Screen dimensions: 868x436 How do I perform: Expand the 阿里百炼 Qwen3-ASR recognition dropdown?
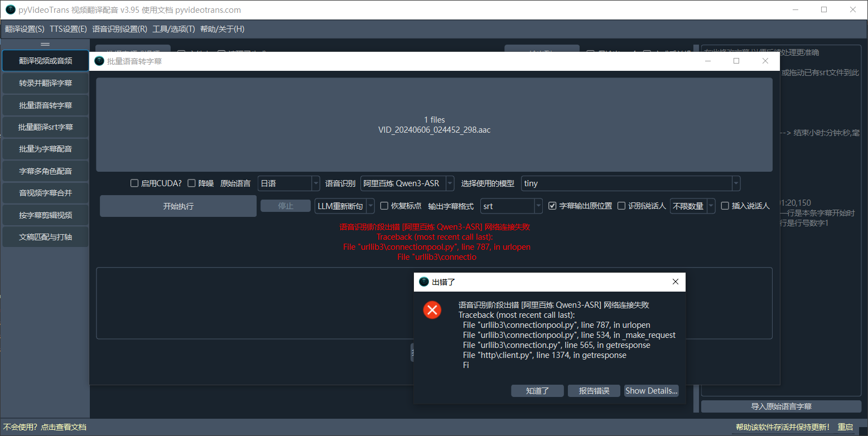coord(407,183)
